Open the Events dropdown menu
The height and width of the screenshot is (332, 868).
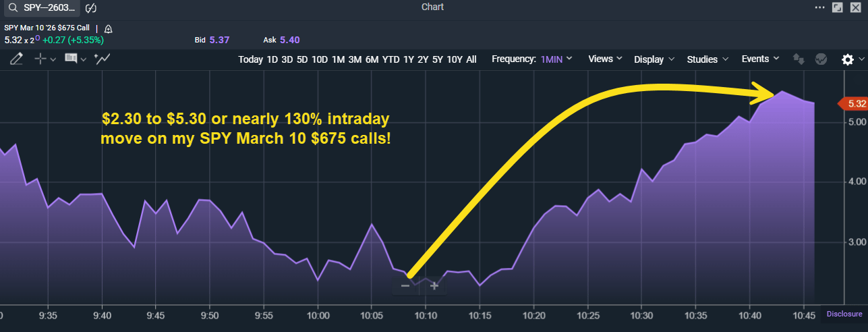tap(761, 59)
